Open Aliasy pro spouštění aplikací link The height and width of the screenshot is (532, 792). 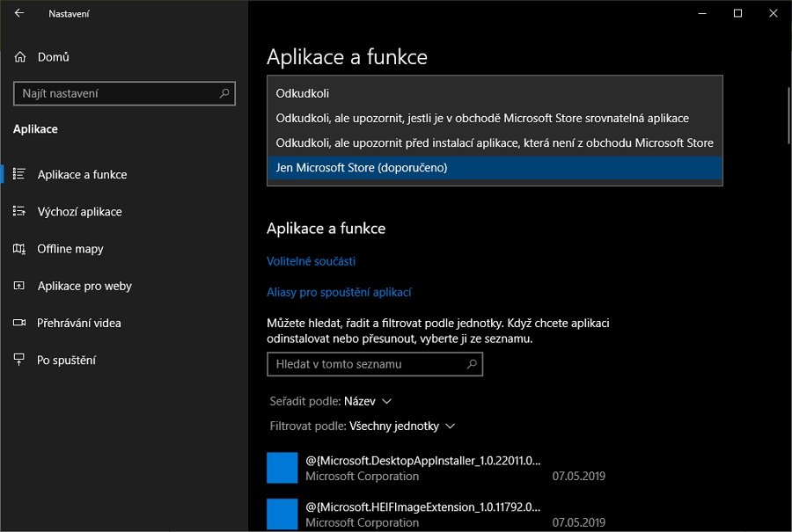point(339,292)
